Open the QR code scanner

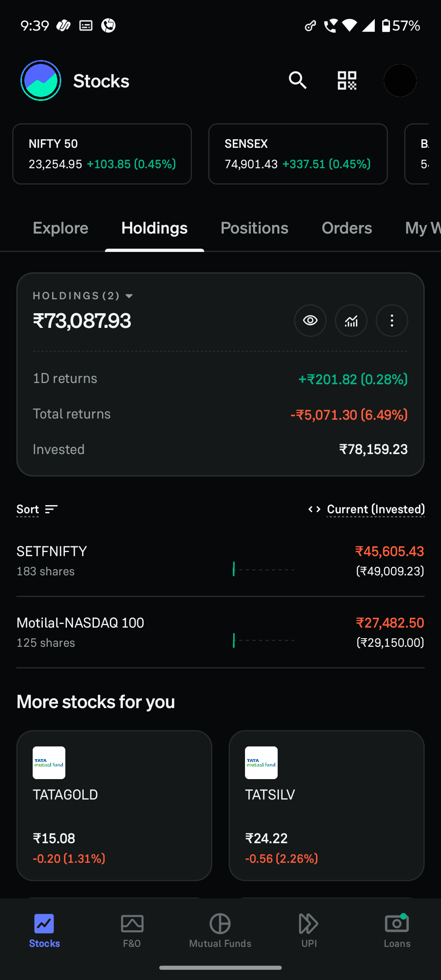coord(347,80)
